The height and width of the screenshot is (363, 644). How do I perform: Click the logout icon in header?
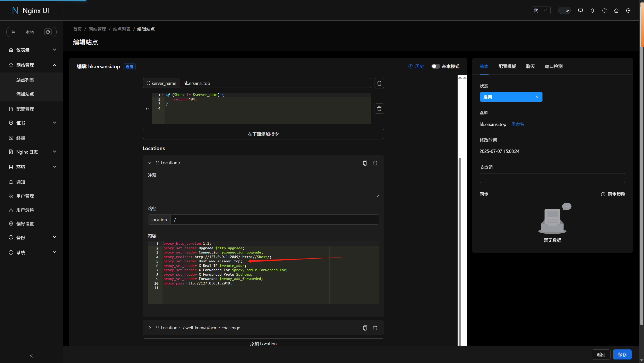tap(628, 10)
